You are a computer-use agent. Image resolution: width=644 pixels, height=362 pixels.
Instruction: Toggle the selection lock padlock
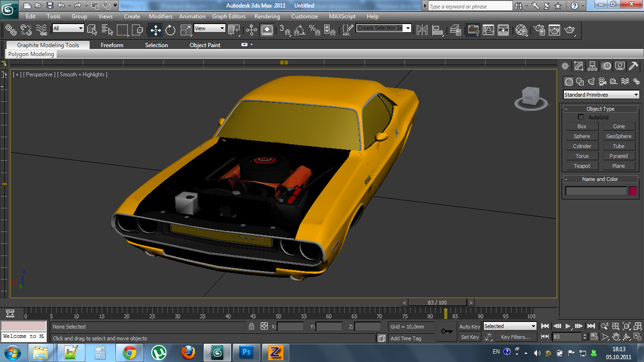coord(251,326)
